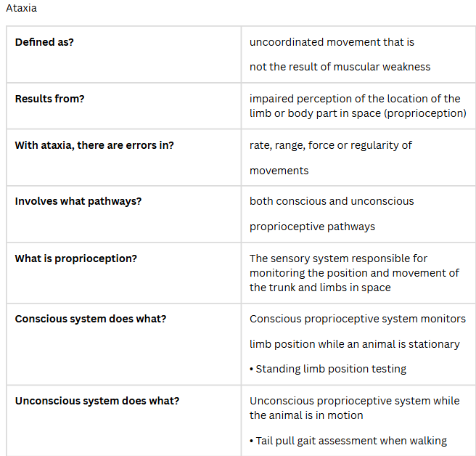
Task: Click the 'Defined as?' question cell
Action: (44, 42)
